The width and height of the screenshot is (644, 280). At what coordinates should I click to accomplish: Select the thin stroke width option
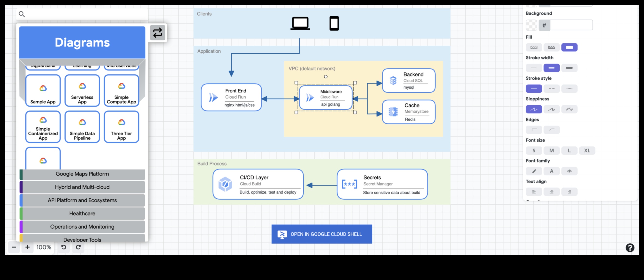[534, 68]
